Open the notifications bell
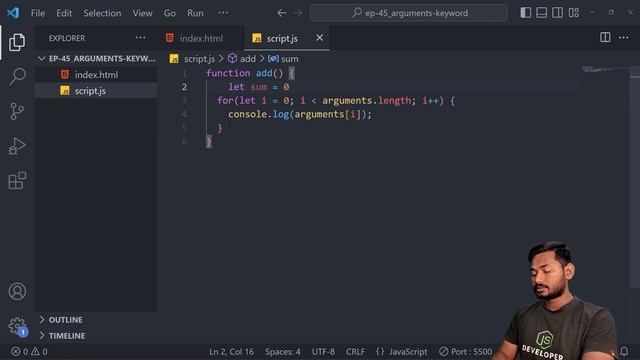 [x=624, y=351]
